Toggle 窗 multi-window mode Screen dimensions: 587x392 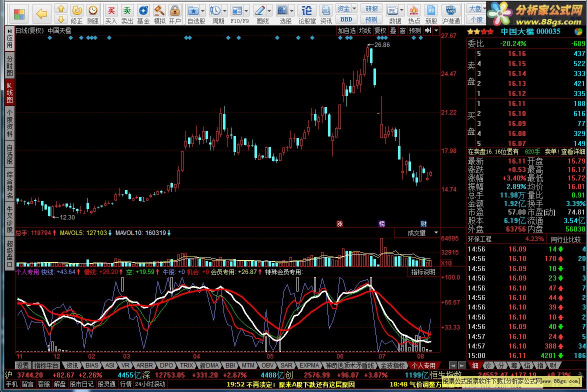tap(402, 30)
